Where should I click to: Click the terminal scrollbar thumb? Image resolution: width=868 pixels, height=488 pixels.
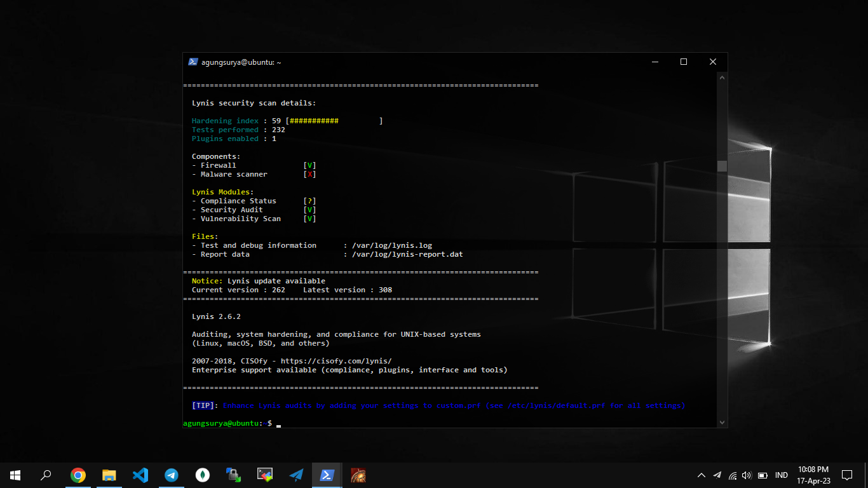pos(722,166)
